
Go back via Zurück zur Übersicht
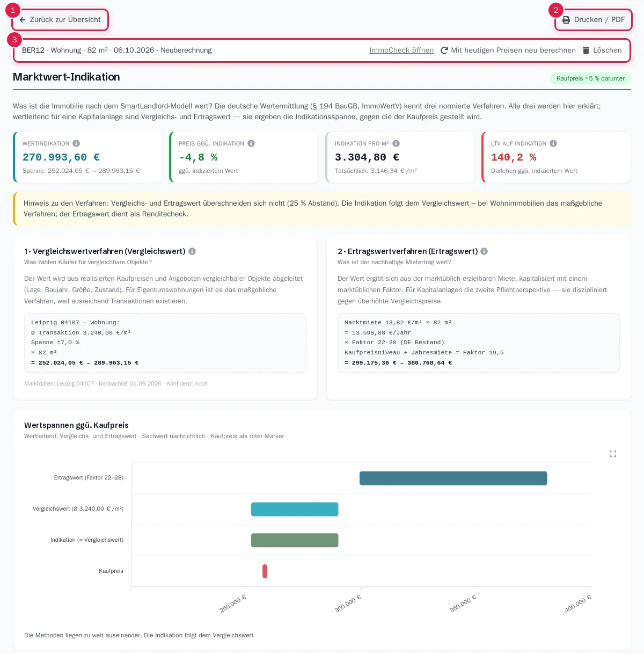point(60,20)
